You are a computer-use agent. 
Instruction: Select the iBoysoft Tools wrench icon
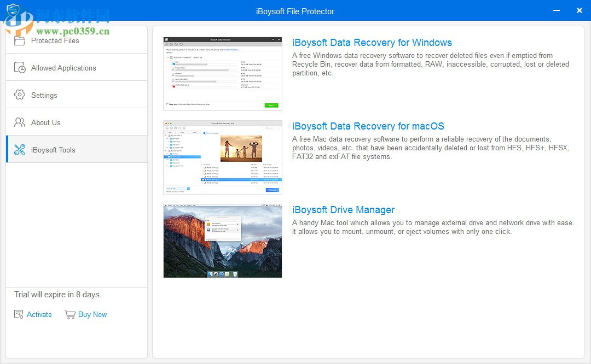[x=20, y=149]
